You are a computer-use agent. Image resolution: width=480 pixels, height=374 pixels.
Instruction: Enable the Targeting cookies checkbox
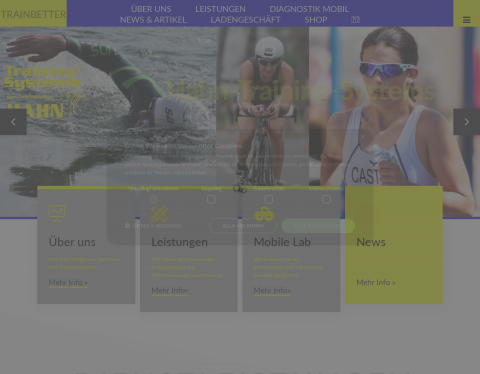pyautogui.click(x=211, y=199)
